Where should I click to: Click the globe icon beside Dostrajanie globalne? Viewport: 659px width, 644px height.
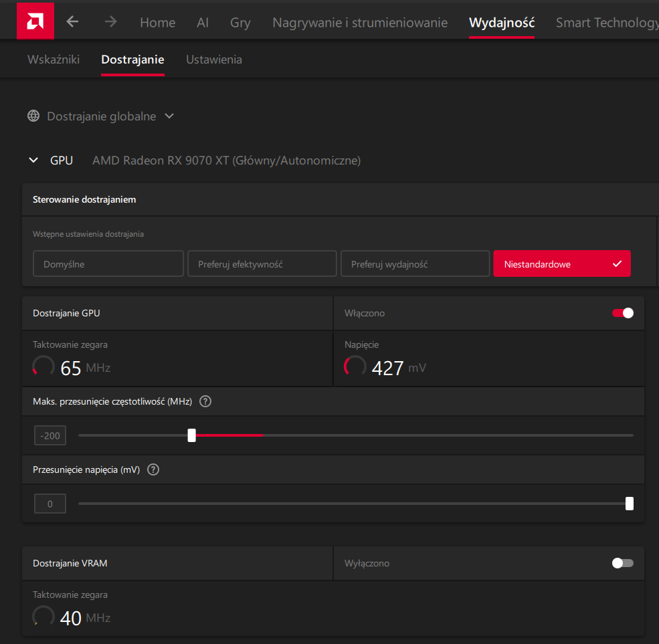[33, 116]
